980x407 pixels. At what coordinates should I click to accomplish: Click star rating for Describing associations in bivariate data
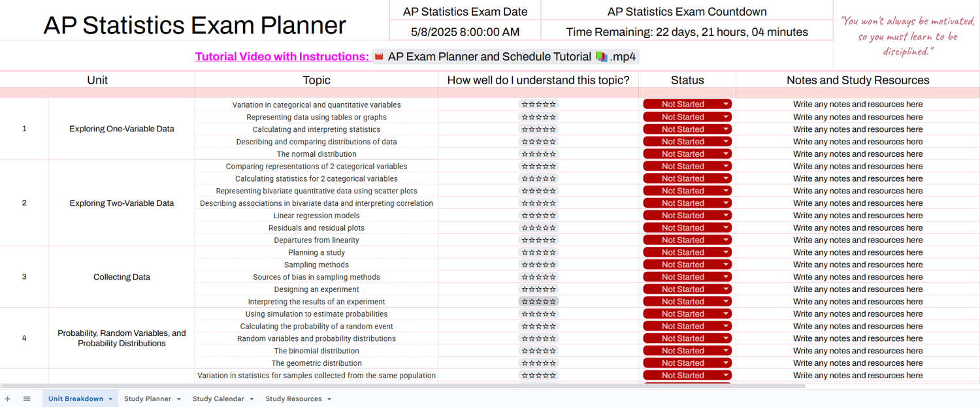coord(538,203)
